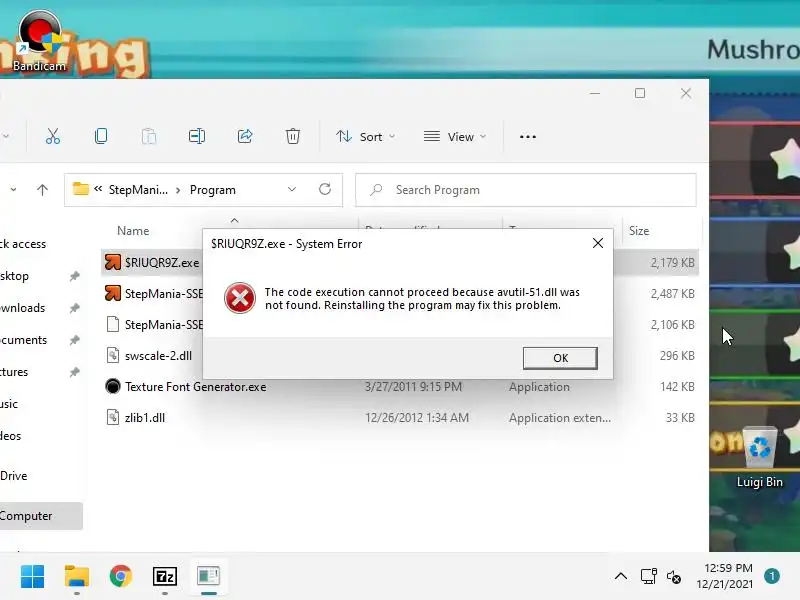Go up one folder level arrow
800x600 pixels.
point(42,190)
